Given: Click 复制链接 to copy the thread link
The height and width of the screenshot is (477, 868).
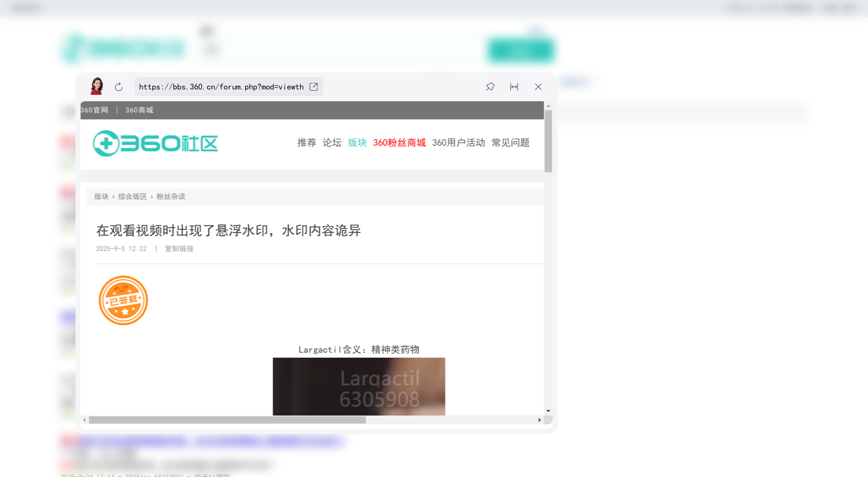Looking at the screenshot, I should 178,249.
